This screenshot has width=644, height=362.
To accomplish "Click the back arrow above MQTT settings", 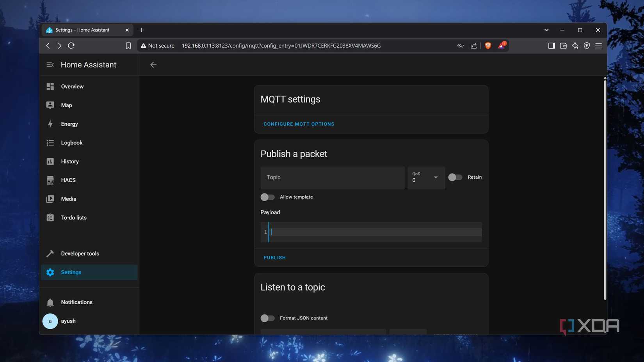I will (x=153, y=65).
